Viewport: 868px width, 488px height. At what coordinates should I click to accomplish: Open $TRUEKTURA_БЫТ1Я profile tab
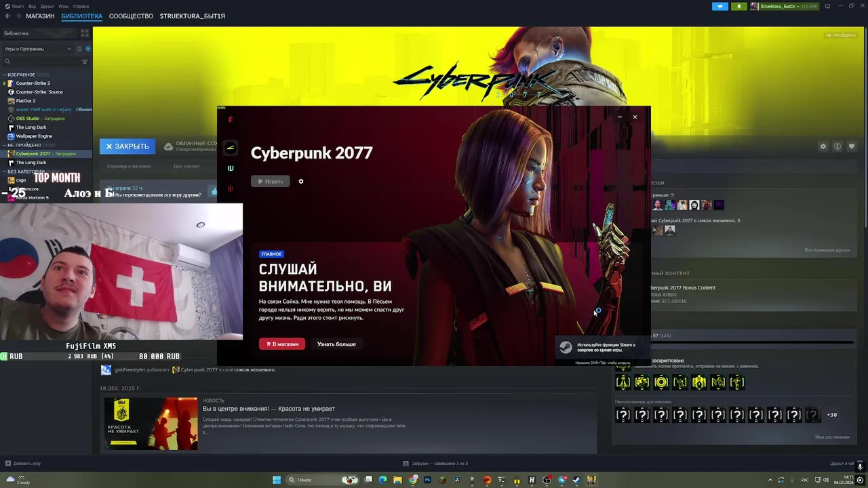[x=193, y=16]
